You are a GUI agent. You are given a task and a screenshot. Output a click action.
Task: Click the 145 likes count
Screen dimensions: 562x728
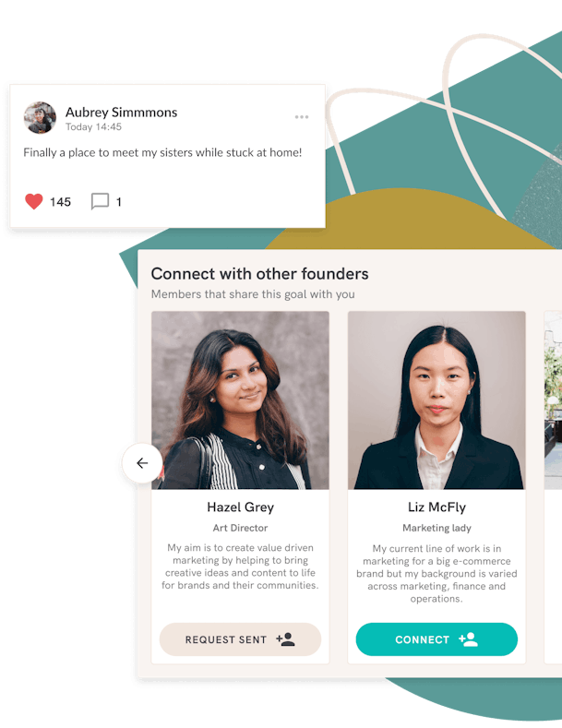(x=60, y=202)
